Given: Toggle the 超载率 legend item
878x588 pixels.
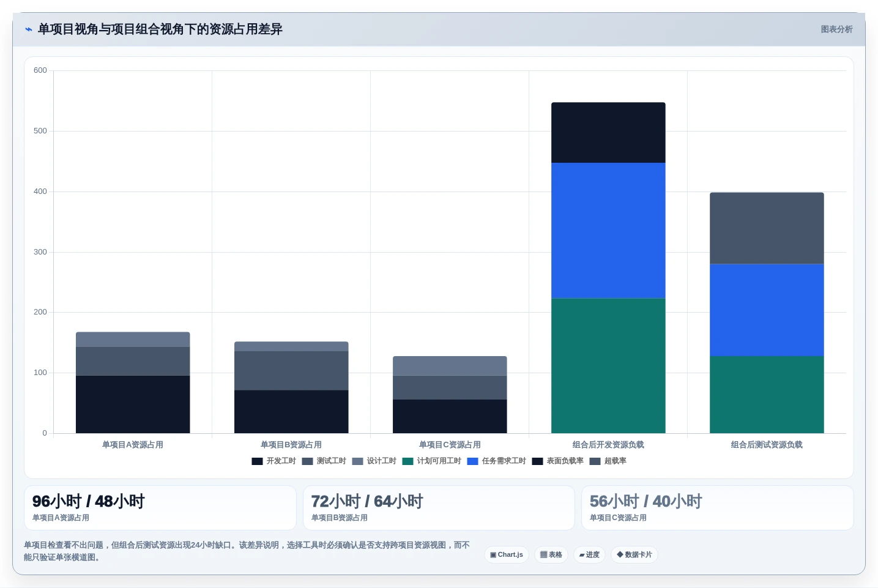Looking at the screenshot, I should tap(608, 461).
